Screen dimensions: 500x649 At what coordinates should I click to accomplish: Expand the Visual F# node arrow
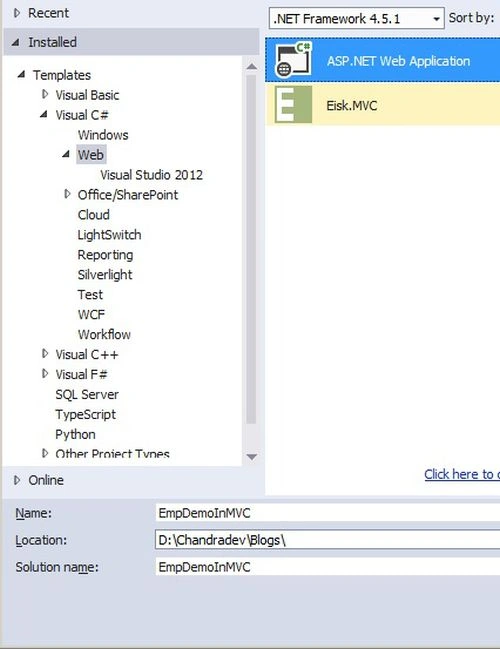point(45,374)
